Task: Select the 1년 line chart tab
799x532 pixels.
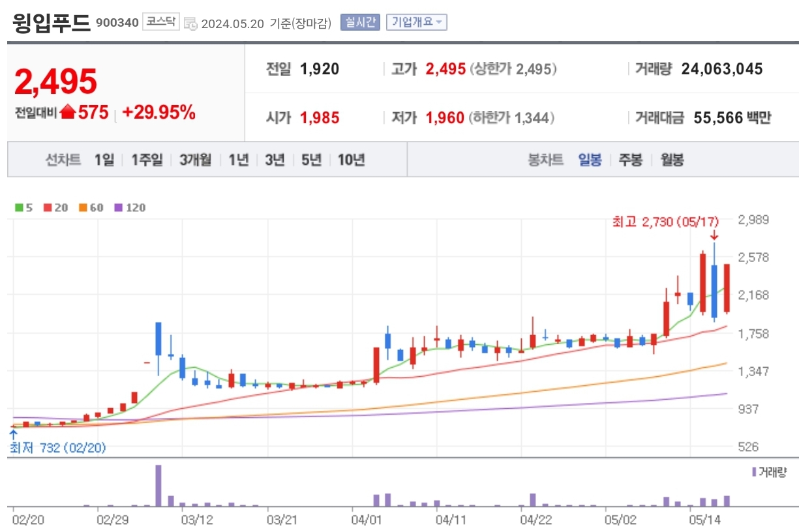Action: 239,160
